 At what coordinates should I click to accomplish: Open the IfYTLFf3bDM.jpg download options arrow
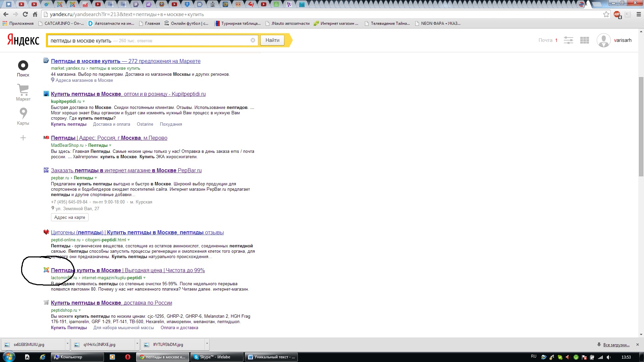(x=207, y=344)
